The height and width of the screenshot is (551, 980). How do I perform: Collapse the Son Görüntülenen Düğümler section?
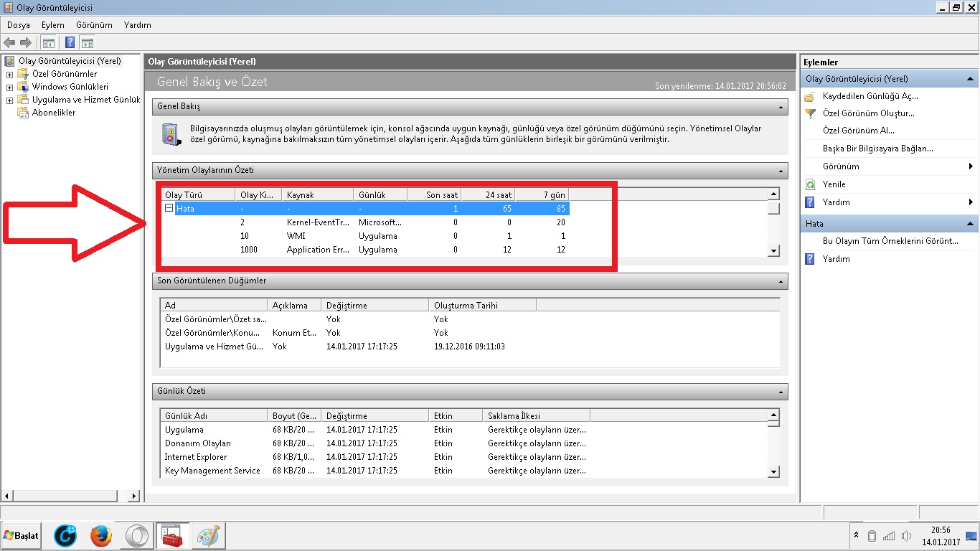pos(781,281)
